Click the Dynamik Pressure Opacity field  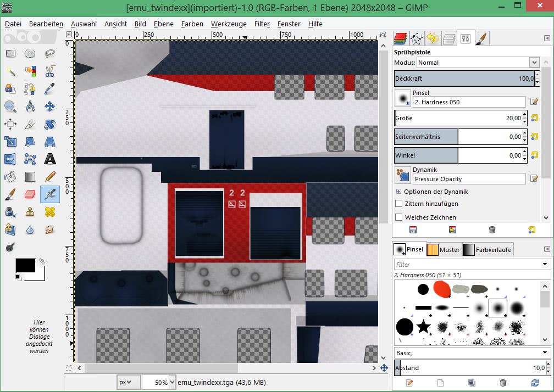coord(469,179)
